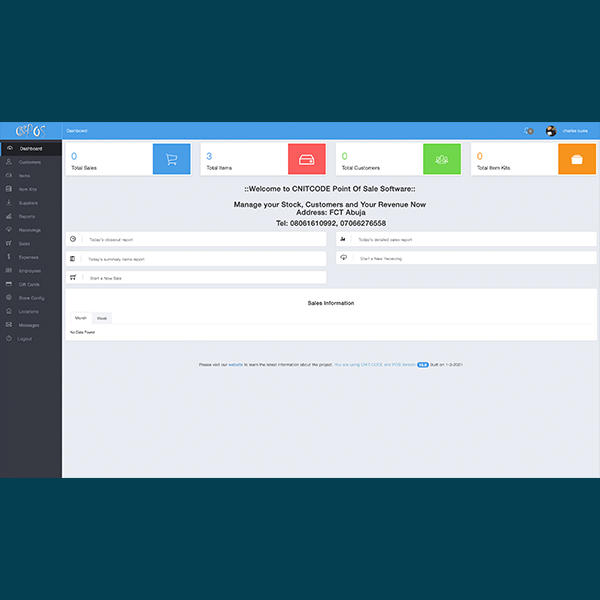600x600 pixels.
Task: Click the Total Customers label text
Action: [x=361, y=168]
